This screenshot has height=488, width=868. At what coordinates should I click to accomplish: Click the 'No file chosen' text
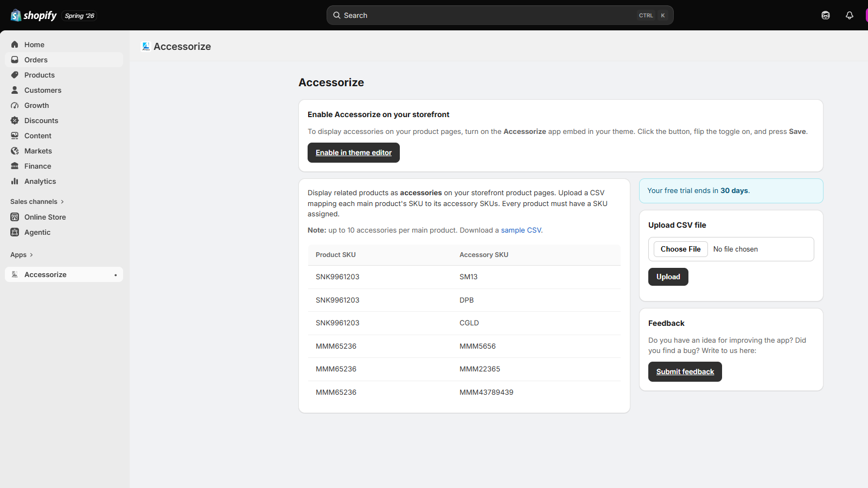736,249
